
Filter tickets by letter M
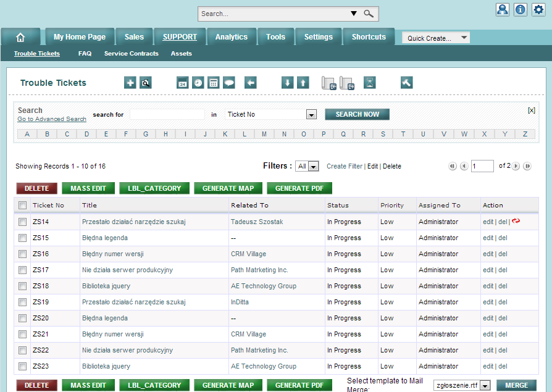click(x=264, y=134)
